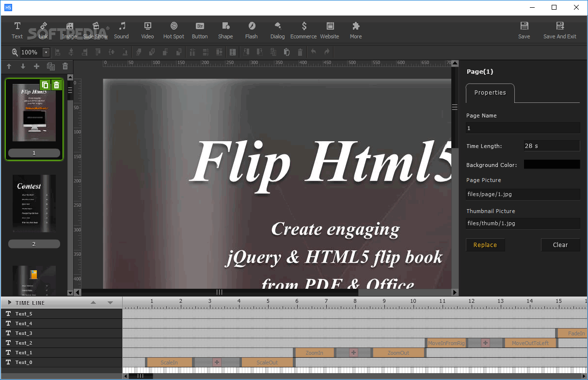Open the zoom percentage dropdown
The width and height of the screenshot is (588, 380).
[46, 52]
